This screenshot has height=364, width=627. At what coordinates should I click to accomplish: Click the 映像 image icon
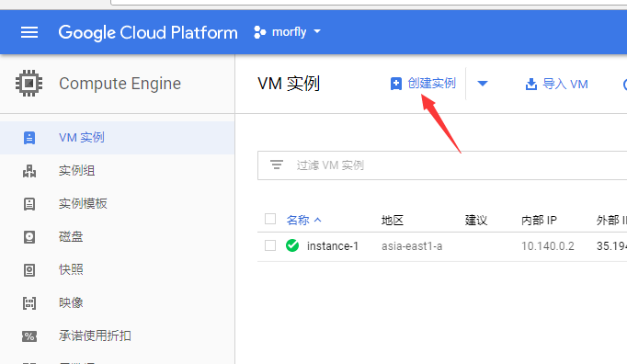coord(29,303)
